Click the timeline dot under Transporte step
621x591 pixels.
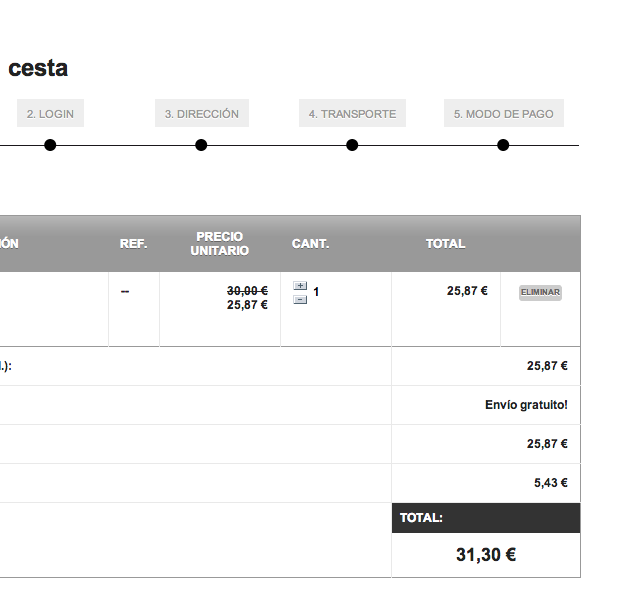(x=352, y=146)
